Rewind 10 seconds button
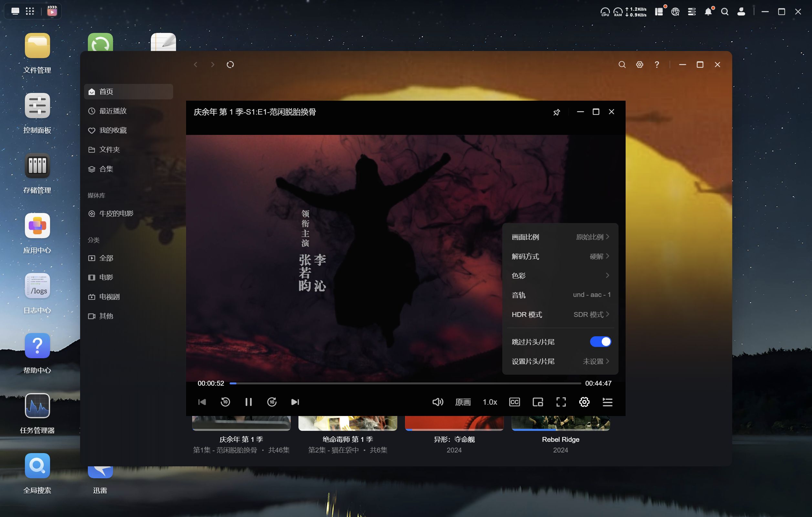This screenshot has width=812, height=517. [x=225, y=402]
